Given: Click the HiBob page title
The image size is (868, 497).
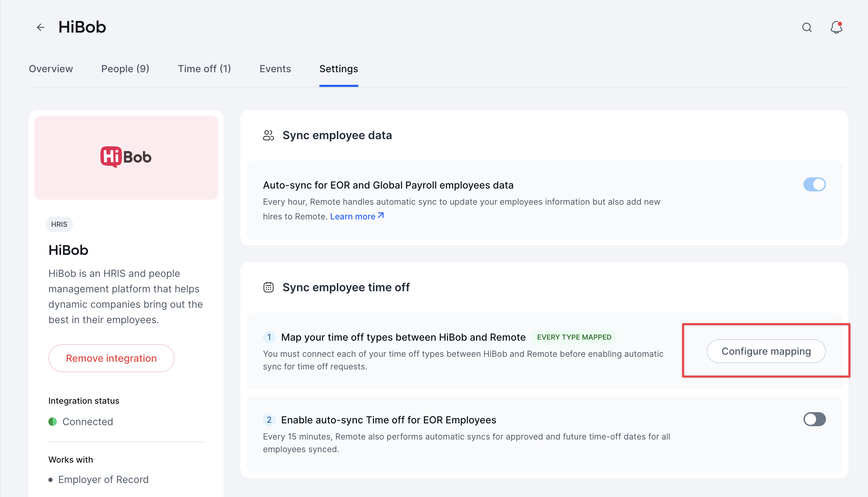Looking at the screenshot, I should tap(82, 27).
